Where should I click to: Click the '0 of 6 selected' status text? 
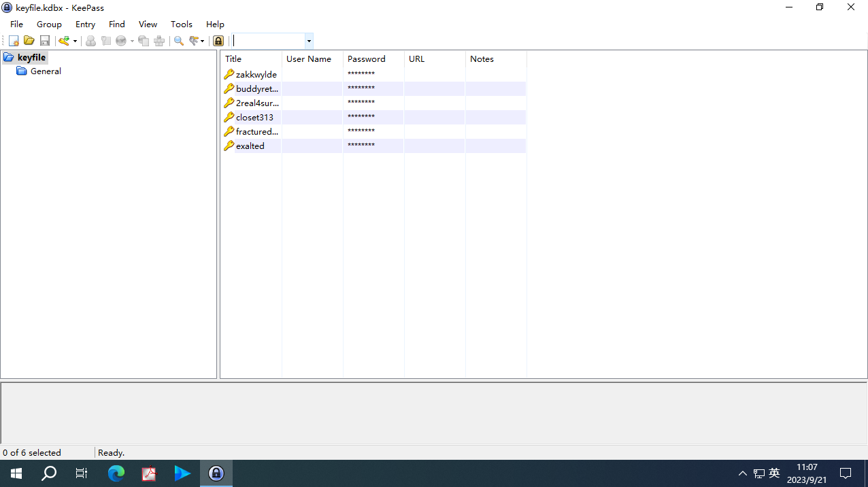pos(32,452)
